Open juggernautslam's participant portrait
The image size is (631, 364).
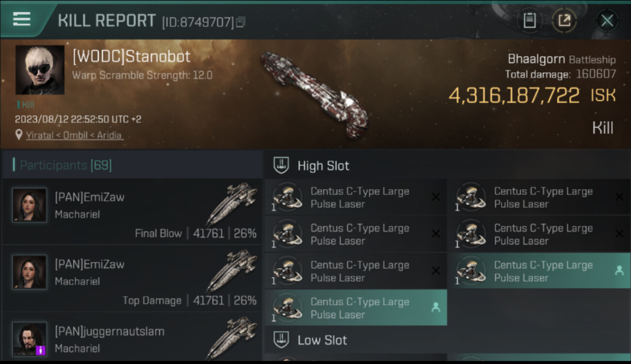30,339
